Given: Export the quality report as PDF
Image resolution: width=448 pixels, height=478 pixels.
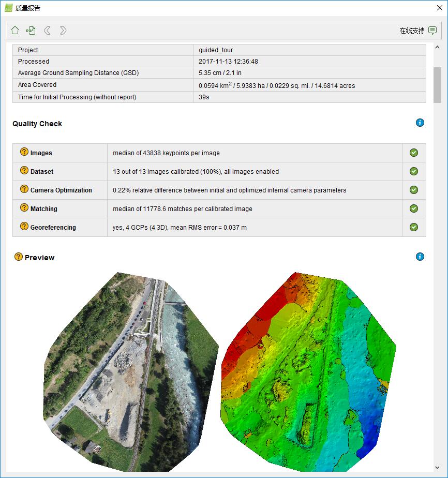Looking at the screenshot, I should tap(31, 31).
